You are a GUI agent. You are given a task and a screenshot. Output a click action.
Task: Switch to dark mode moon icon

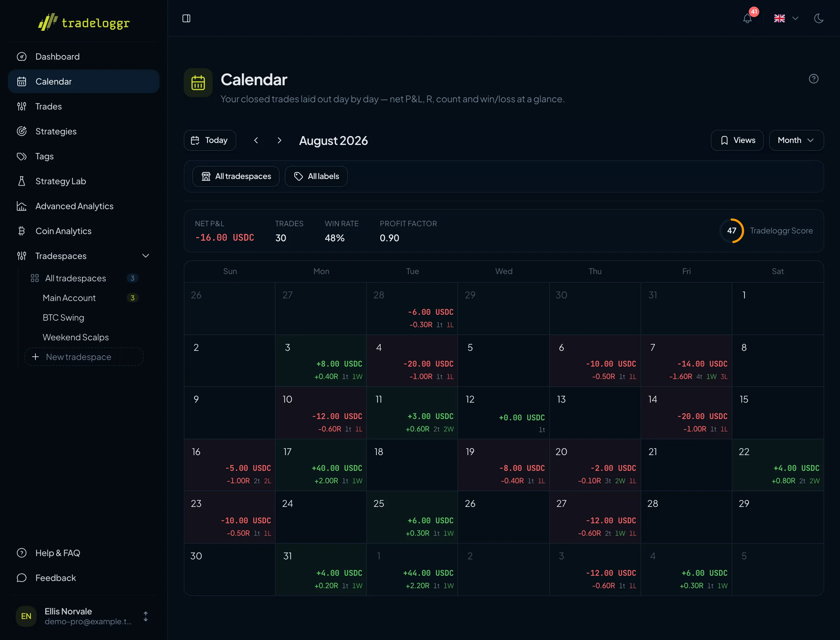point(819,18)
